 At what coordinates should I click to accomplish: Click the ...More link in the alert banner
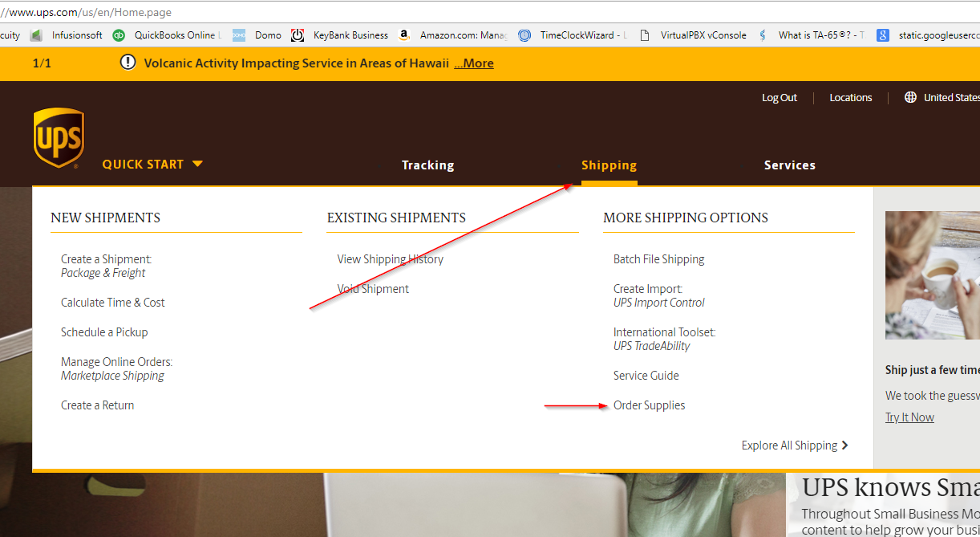click(474, 63)
